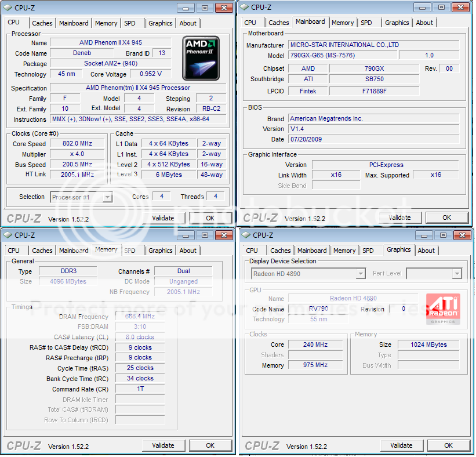Switch to the CPU tab in the Memory window
This screenshot has height=457, width=476.
[14, 251]
